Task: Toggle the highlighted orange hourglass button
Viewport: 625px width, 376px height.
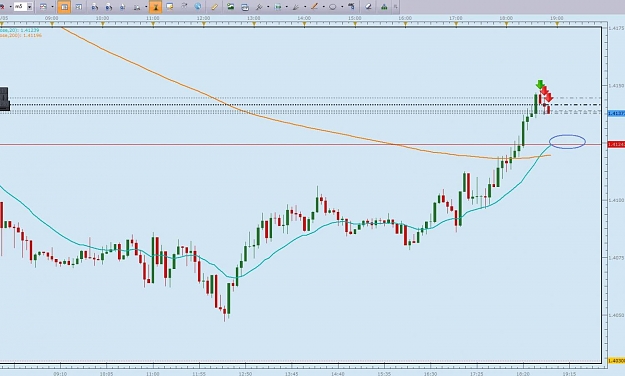Action: [x=155, y=7]
